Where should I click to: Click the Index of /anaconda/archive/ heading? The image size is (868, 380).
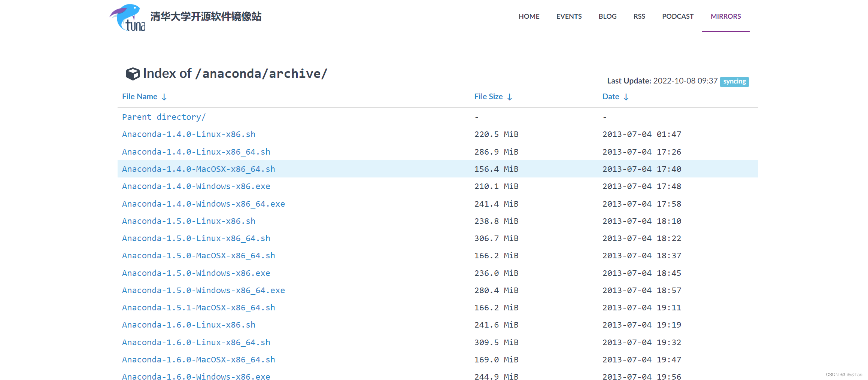(235, 73)
